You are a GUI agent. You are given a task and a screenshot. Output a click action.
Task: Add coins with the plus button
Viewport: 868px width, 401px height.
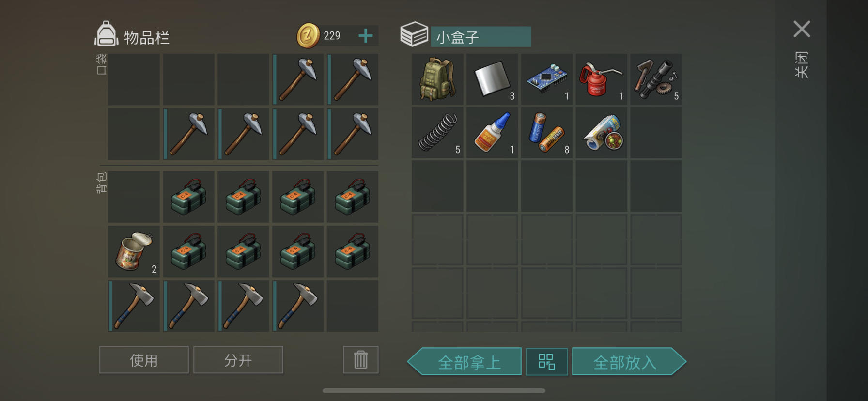(x=366, y=35)
